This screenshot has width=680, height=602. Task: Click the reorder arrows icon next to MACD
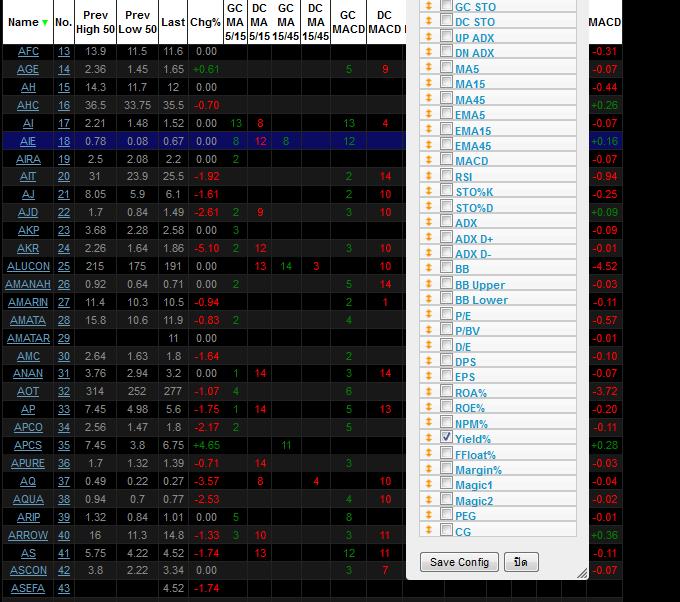point(428,160)
